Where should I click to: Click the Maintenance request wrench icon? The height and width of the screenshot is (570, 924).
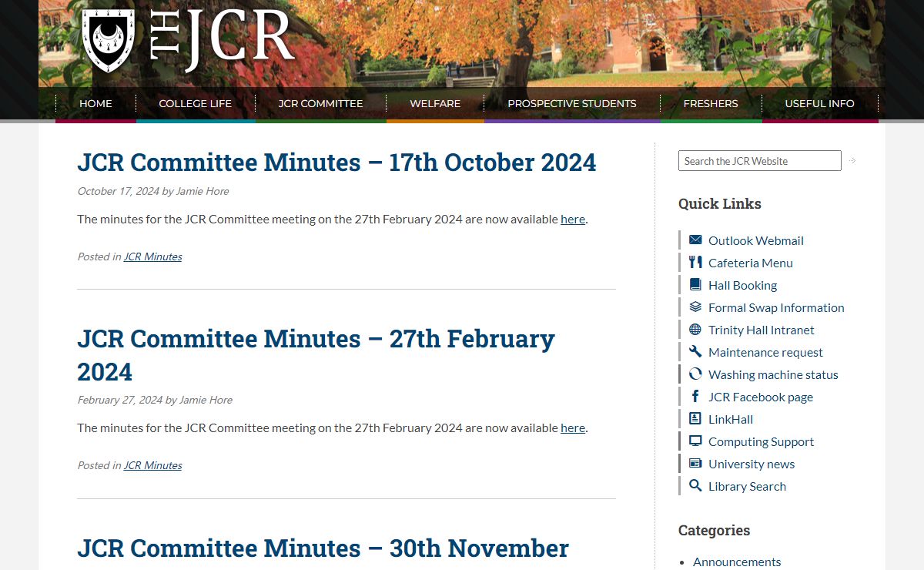pos(695,351)
